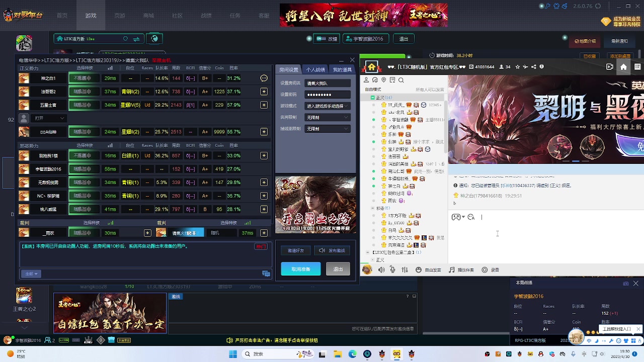This screenshot has height=362, width=644.
Task: Open audio mixer settings icon
Action: pos(405,270)
